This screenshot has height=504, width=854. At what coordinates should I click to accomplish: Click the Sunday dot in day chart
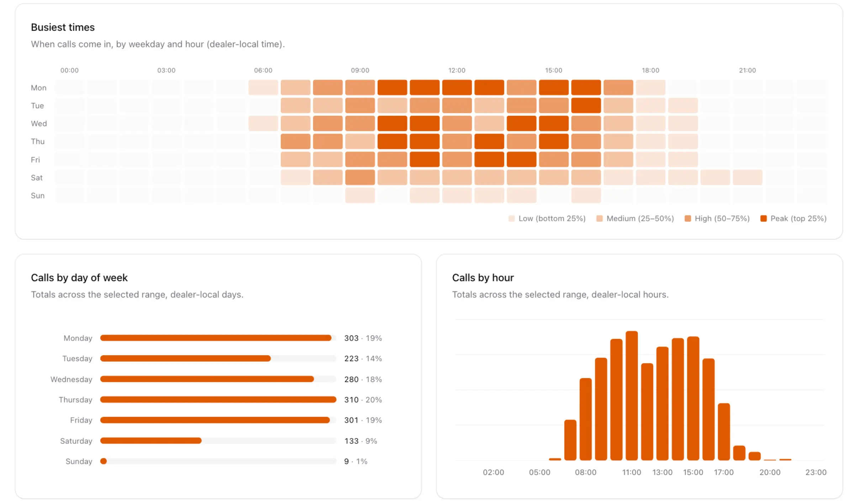point(104,461)
